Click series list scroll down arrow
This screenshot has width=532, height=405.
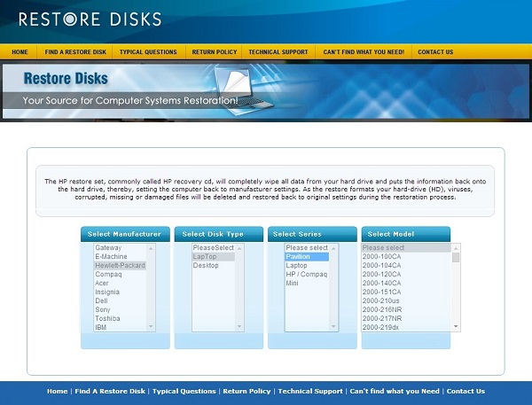tap(333, 326)
